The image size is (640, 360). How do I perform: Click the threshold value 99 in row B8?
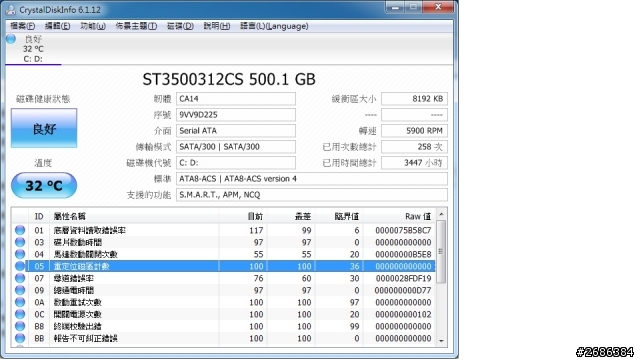coord(354,327)
